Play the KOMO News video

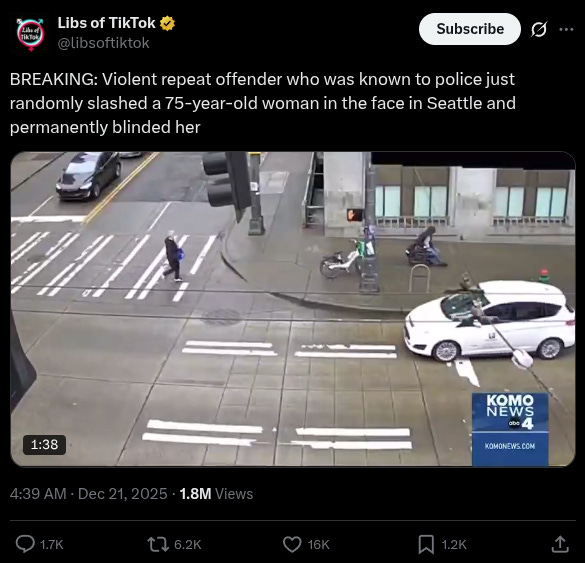point(293,309)
